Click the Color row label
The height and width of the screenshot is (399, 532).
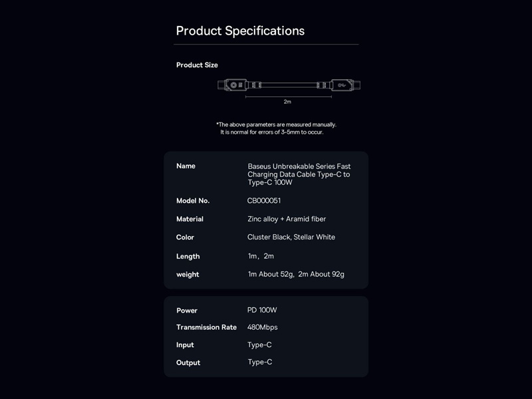[x=185, y=237]
